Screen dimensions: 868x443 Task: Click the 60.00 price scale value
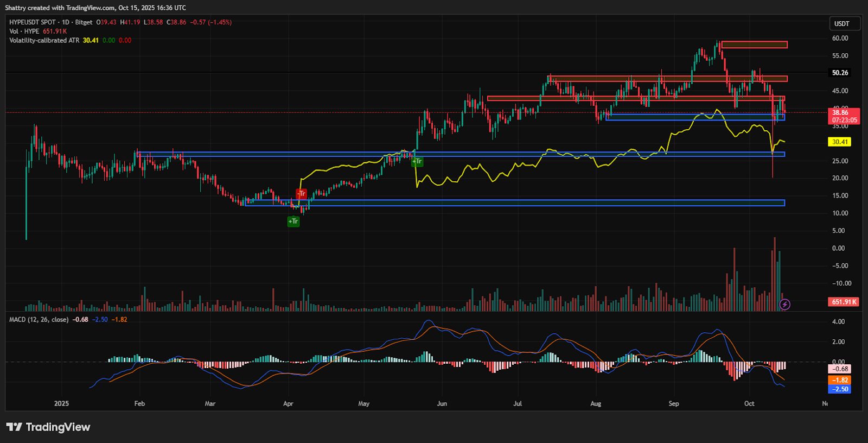tap(840, 39)
